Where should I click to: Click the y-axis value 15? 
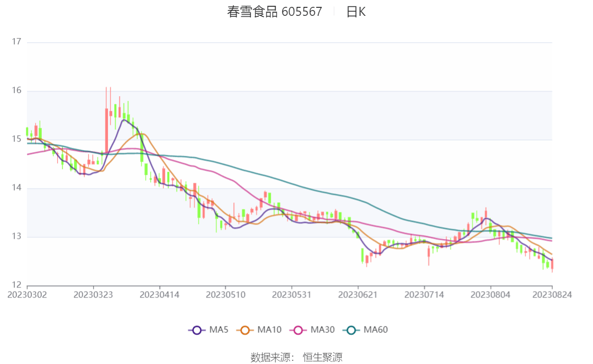tap(16, 139)
